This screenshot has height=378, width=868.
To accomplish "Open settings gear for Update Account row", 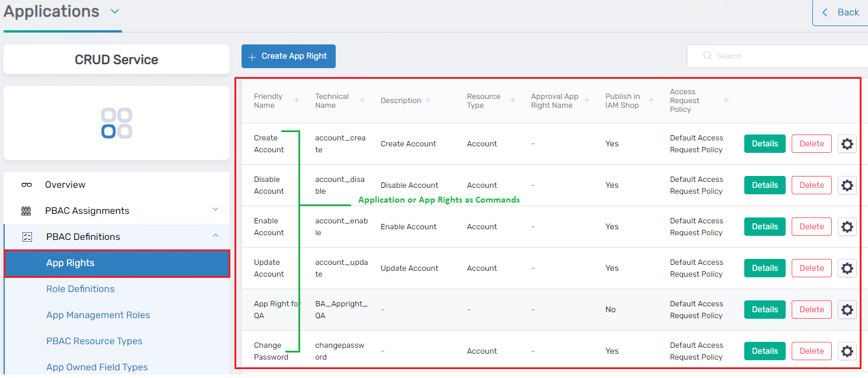I will coord(847,268).
